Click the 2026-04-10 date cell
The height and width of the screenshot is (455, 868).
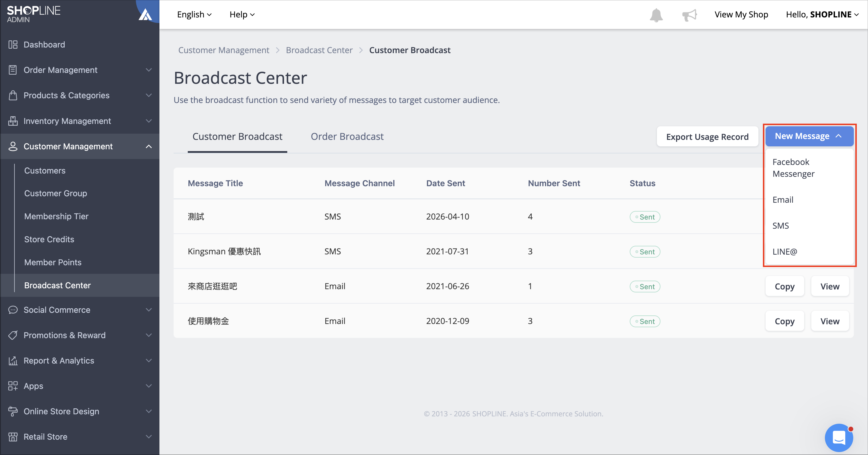448,217
